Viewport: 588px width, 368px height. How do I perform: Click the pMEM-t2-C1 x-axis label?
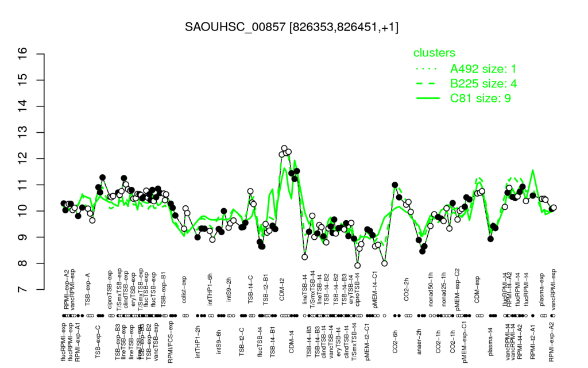pyautogui.click(x=367, y=342)
